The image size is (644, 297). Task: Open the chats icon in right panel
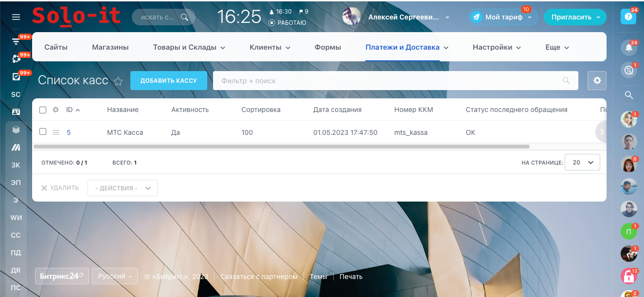(x=628, y=71)
